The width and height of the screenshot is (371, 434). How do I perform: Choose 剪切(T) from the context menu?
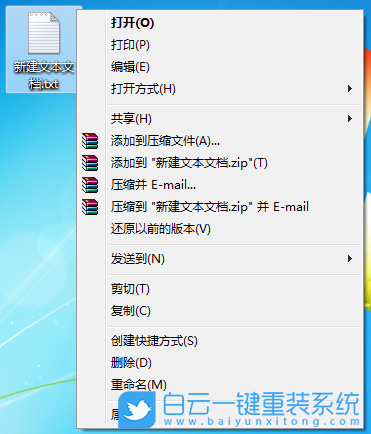click(220, 289)
